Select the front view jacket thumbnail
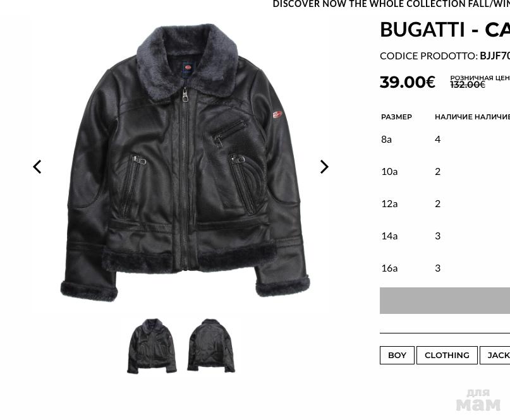 coord(152,345)
